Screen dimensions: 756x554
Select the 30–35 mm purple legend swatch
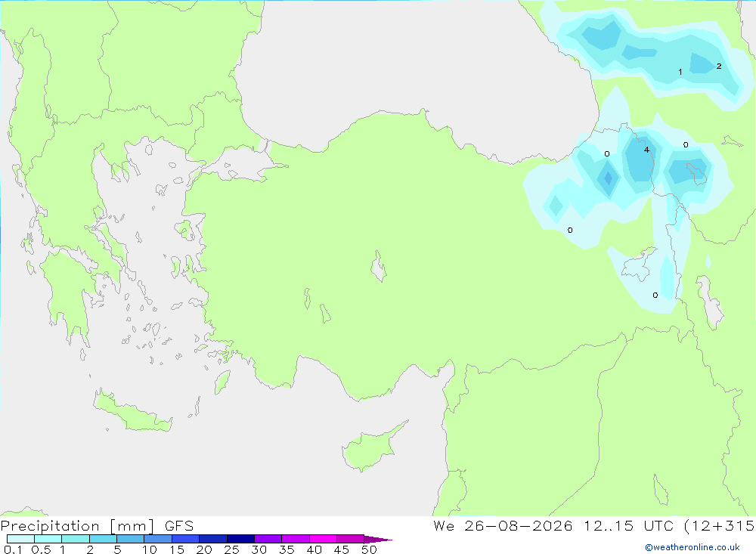[268, 539]
